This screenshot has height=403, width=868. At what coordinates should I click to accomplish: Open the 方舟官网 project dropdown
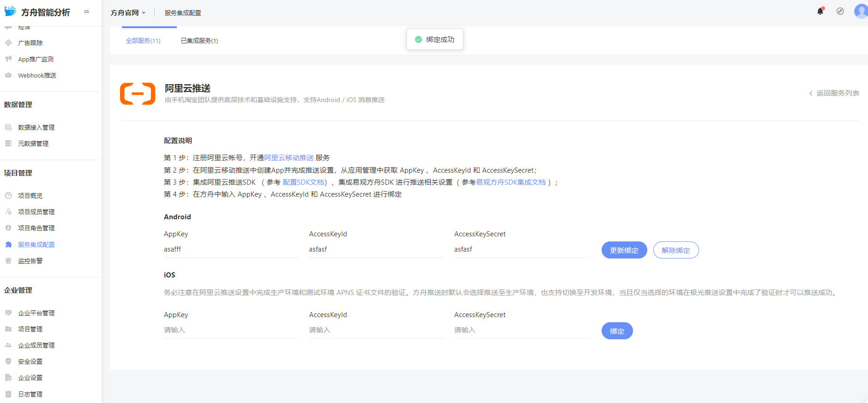pos(128,13)
